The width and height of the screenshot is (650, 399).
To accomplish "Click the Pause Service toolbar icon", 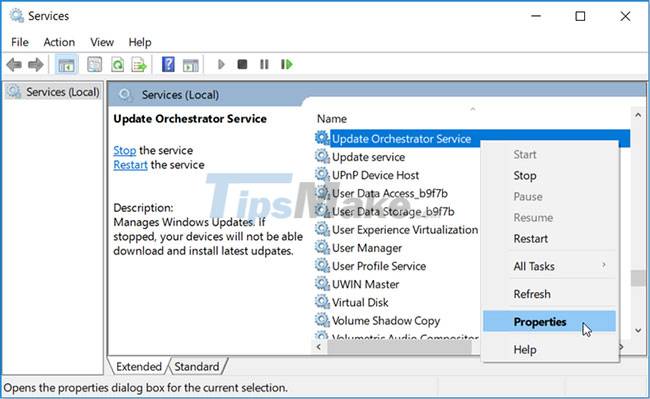I will click(x=264, y=64).
